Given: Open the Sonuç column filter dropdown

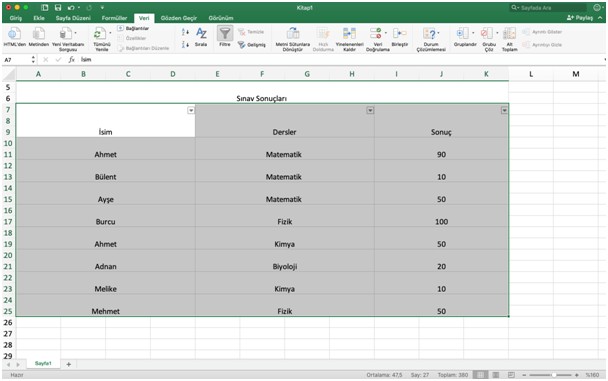Looking at the screenshot, I should (504, 110).
